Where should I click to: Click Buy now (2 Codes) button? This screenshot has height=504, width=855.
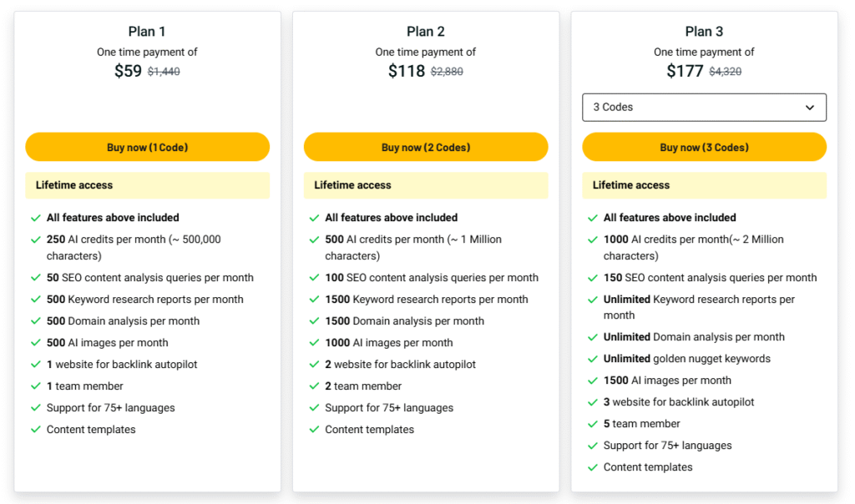(426, 148)
